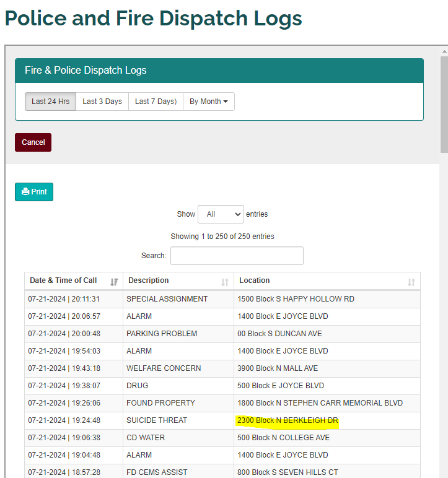Sort by Location column arrows

[x=411, y=282]
